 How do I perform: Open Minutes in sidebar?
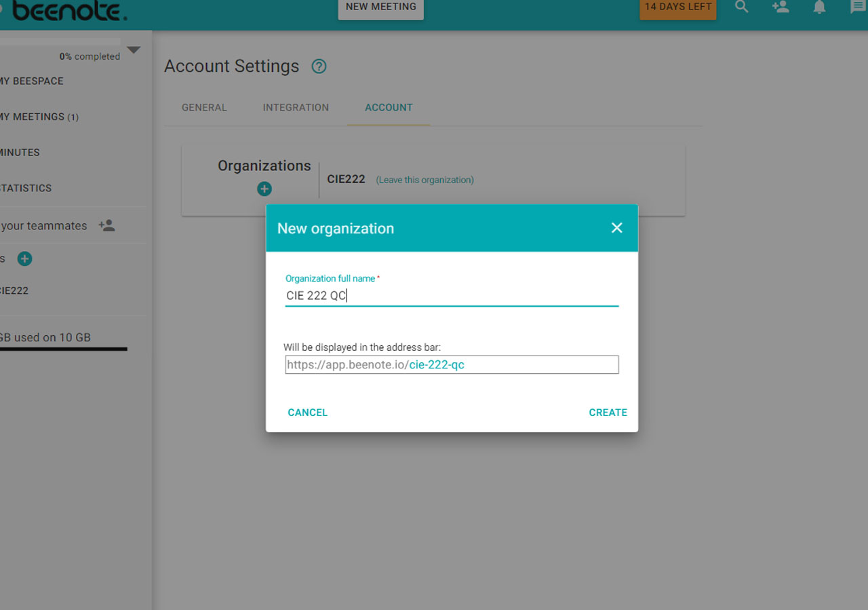(20, 153)
